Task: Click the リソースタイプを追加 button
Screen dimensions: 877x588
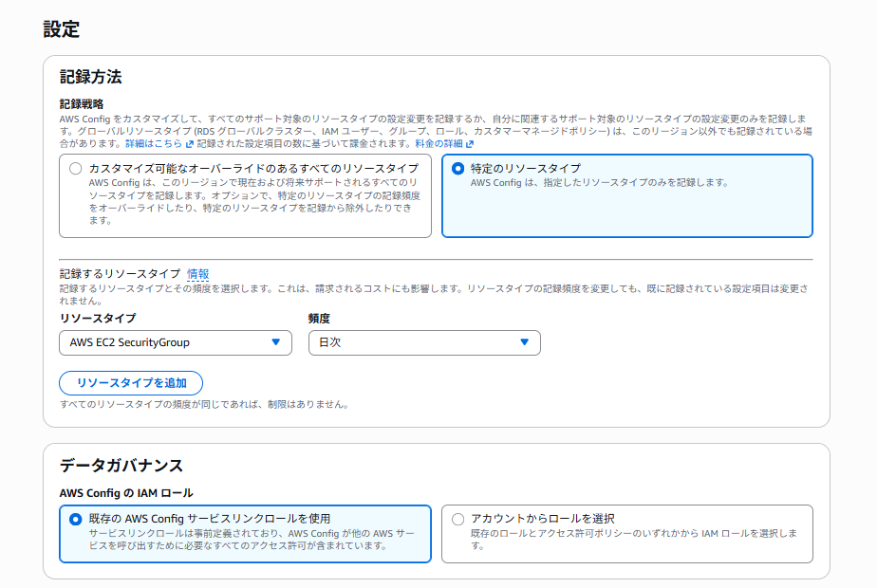Action: click(131, 383)
